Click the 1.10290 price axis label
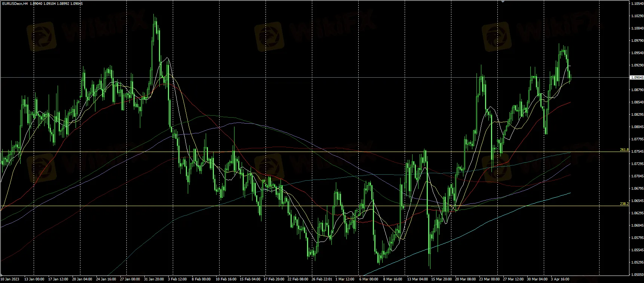The image size is (644, 283). click(637, 16)
